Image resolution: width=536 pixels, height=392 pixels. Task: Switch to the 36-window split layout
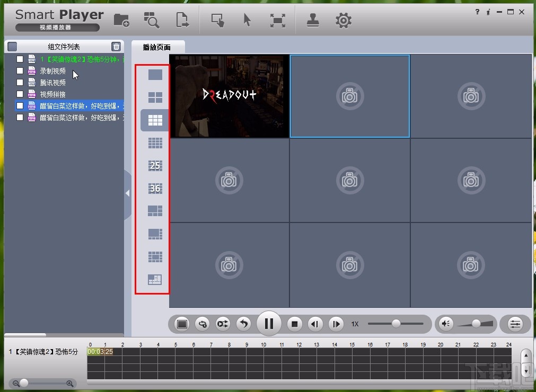click(x=155, y=189)
